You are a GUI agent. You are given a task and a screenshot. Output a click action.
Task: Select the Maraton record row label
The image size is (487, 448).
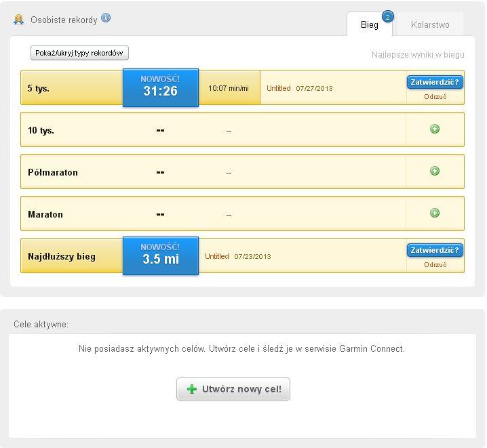(x=45, y=214)
